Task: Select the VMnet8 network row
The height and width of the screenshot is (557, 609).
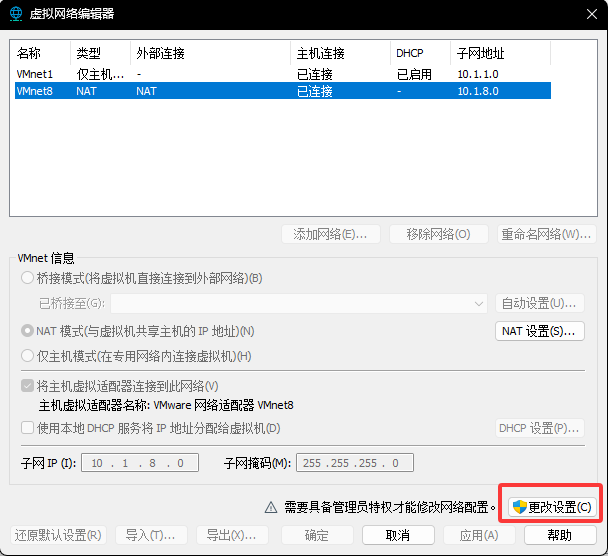Action: pos(283,91)
